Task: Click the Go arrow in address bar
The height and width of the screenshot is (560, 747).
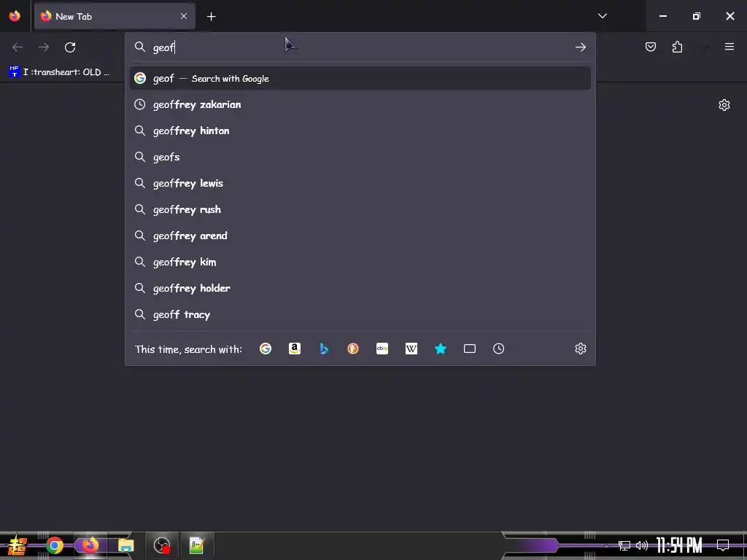Action: 580,47
